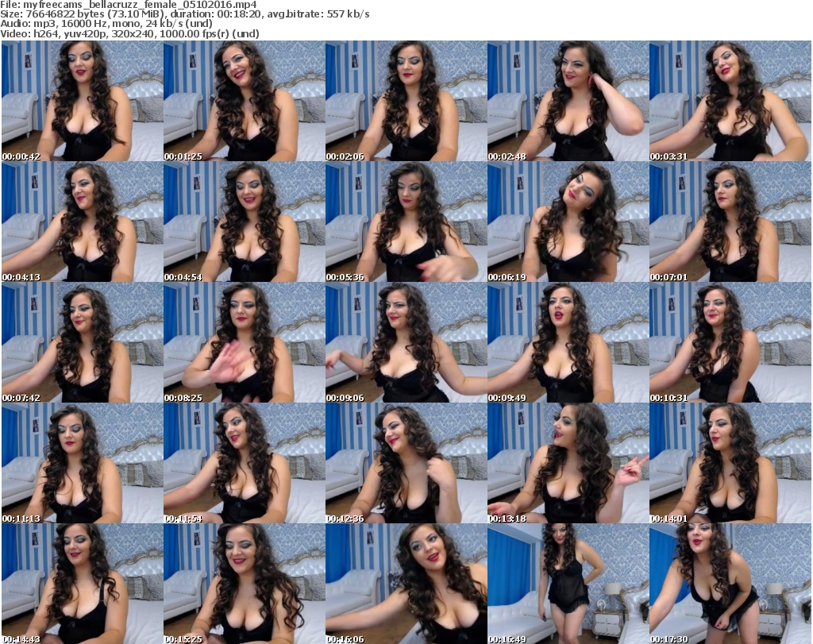
Task: Choose the frame at 00:11:54
Action: pos(243,464)
